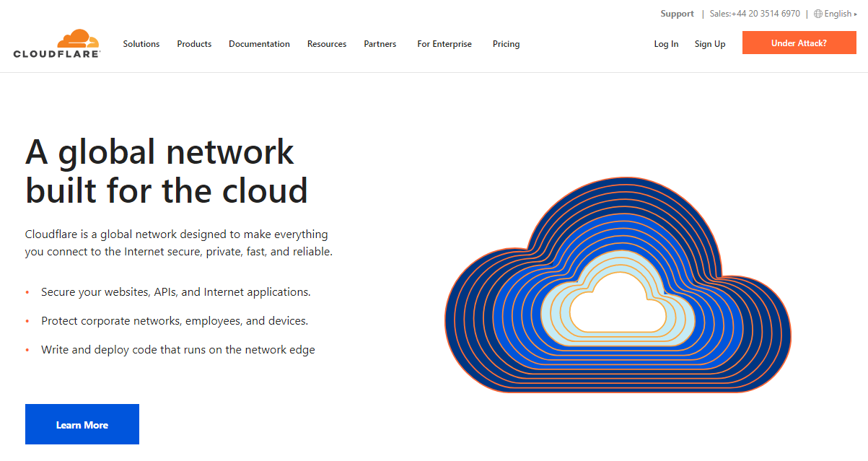868x461 pixels.
Task: Open the Products menu
Action: click(194, 44)
